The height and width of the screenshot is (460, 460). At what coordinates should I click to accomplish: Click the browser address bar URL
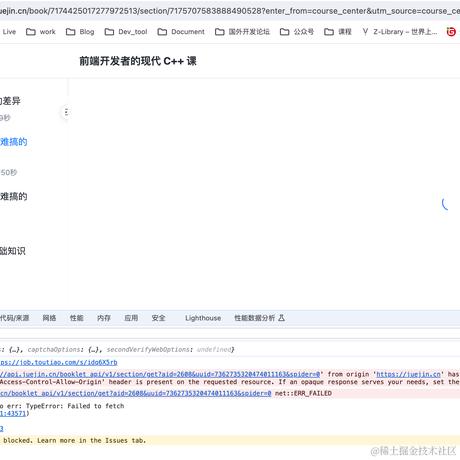[x=230, y=11]
